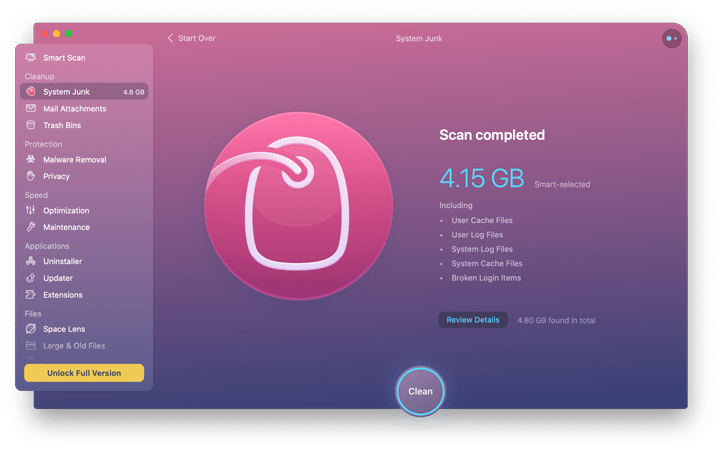Image resolution: width=721 pixels, height=453 pixels.
Task: Open Smart Scan module
Action: click(x=84, y=58)
